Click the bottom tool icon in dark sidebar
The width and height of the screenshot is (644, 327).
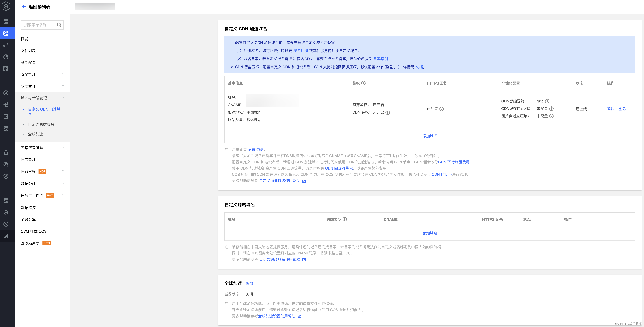click(6, 236)
